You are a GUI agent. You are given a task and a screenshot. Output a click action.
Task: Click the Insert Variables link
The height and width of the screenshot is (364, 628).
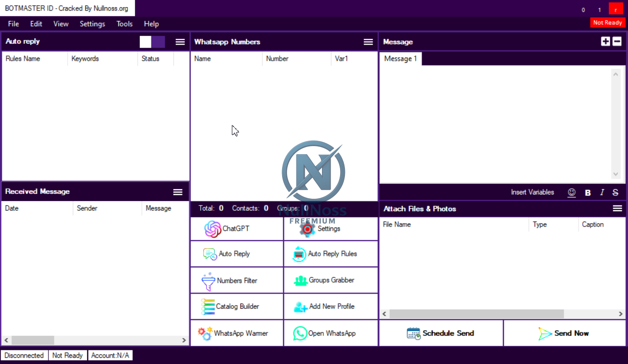[532, 192]
